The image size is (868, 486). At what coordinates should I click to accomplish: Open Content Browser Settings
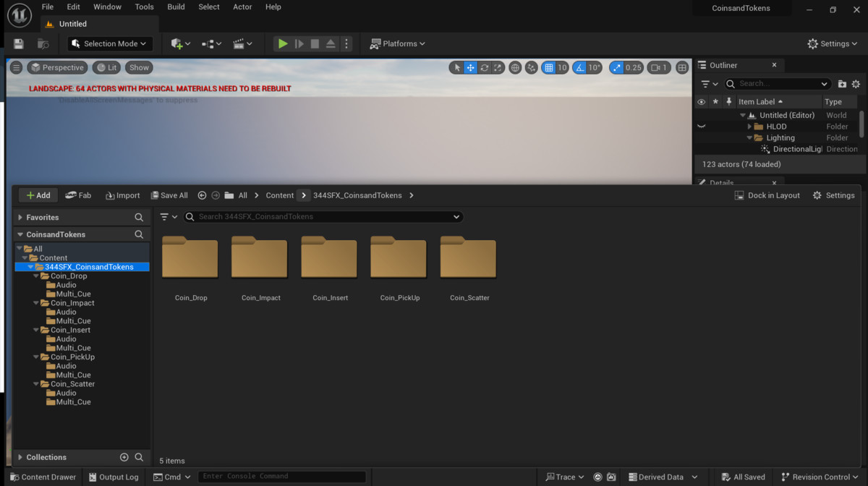tap(833, 195)
